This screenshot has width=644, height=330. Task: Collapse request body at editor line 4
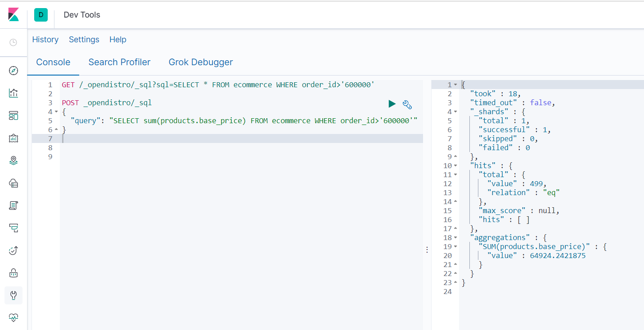click(56, 111)
